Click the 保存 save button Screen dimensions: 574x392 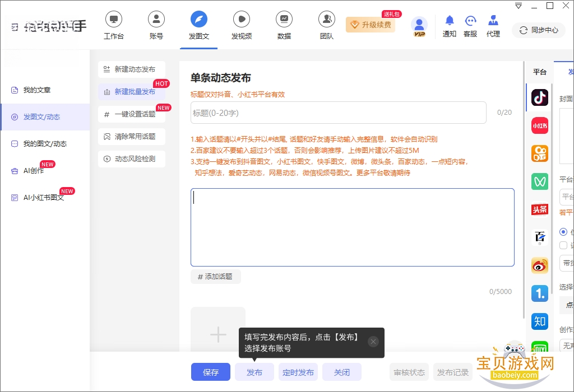(x=211, y=372)
